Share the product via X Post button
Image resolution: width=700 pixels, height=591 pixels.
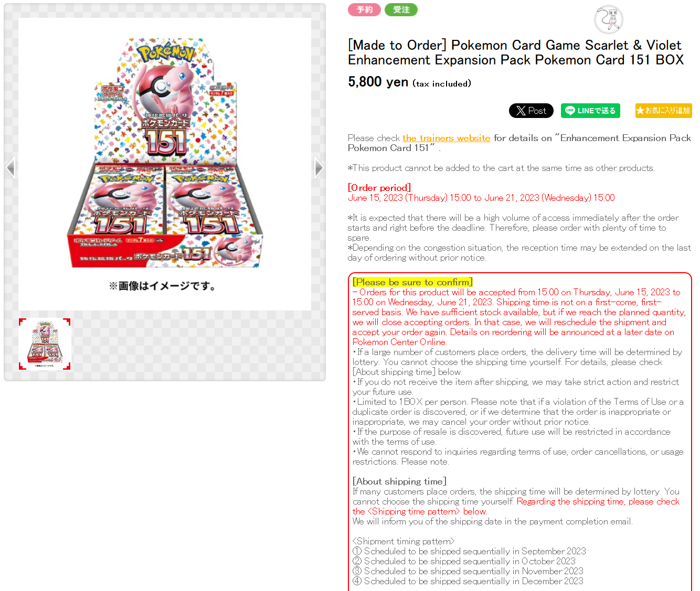(x=531, y=111)
